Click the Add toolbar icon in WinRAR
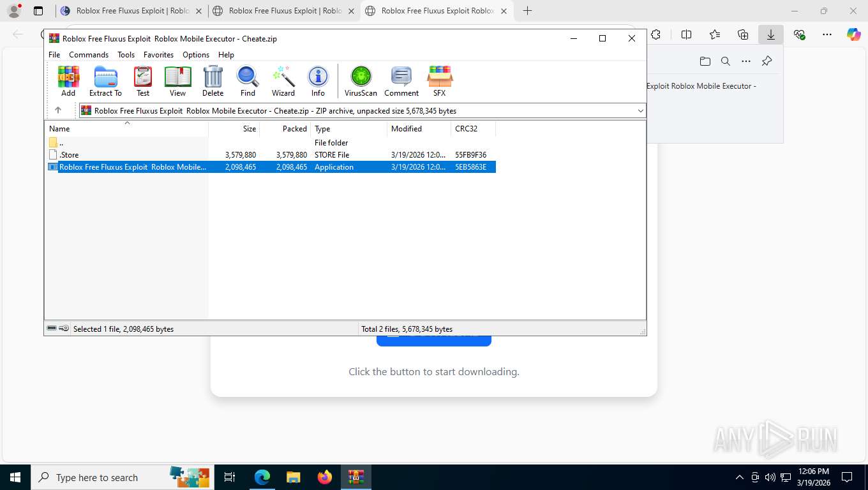 click(68, 81)
